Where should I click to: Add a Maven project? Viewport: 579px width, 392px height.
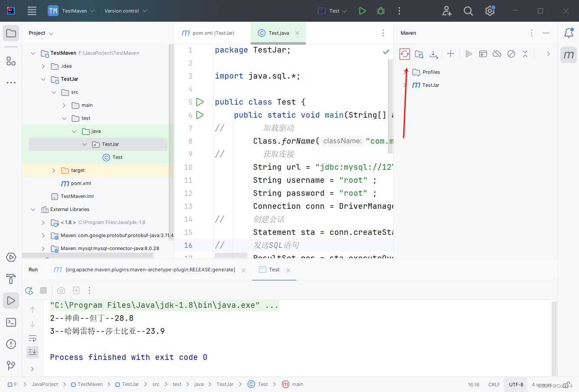point(451,54)
